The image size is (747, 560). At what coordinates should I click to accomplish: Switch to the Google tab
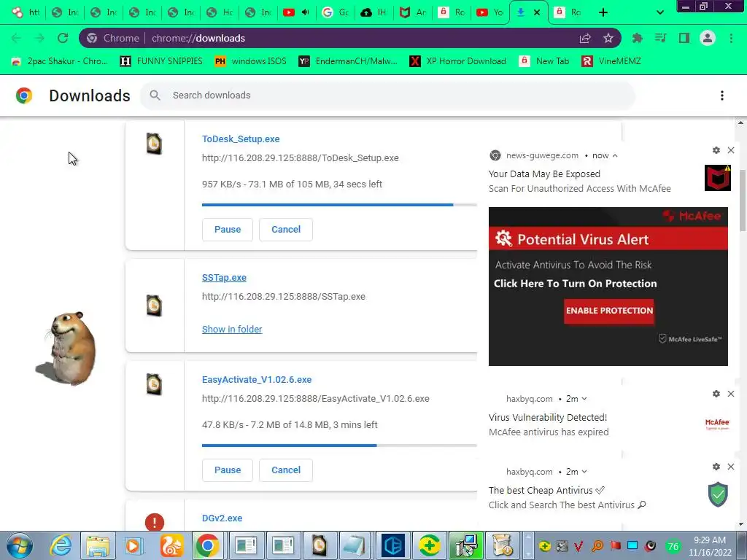click(x=336, y=12)
